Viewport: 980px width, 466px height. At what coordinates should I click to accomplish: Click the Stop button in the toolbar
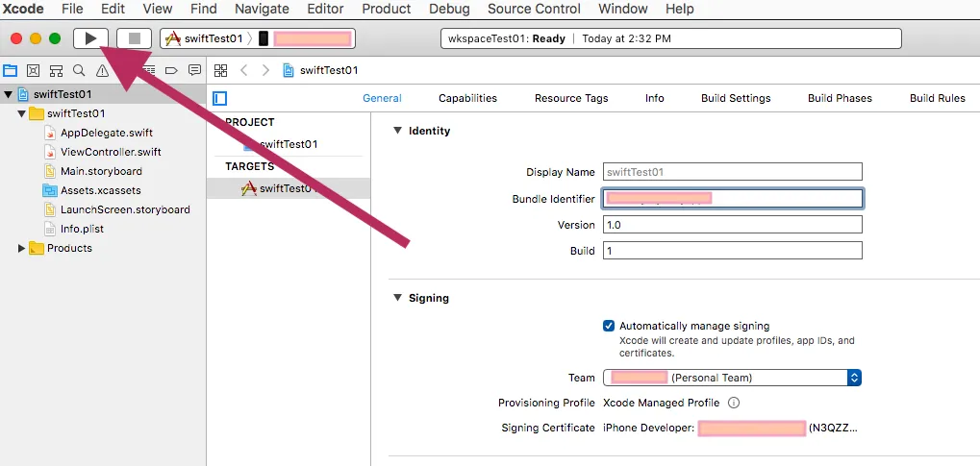click(x=134, y=38)
